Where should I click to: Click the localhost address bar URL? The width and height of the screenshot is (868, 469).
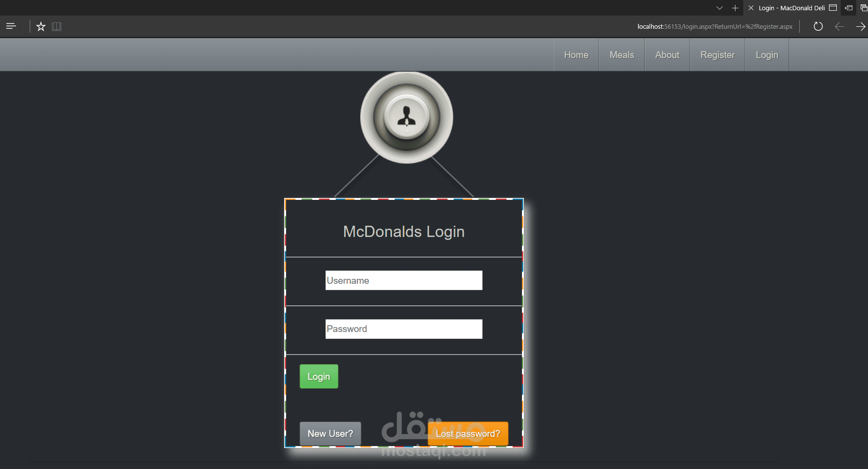715,26
